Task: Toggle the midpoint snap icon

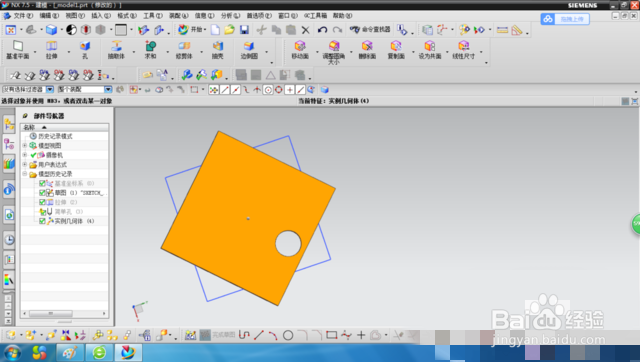Action: 236,90
